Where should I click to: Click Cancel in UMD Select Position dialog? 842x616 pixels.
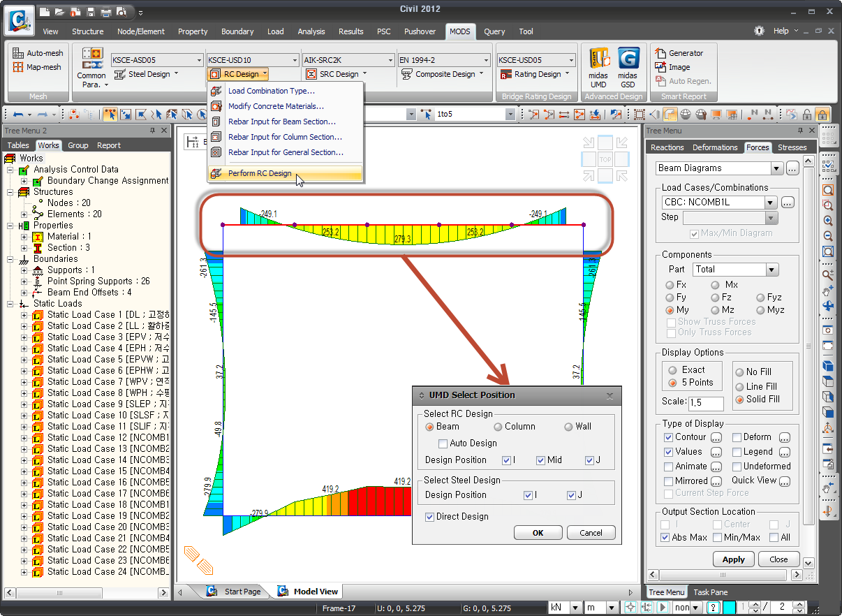(591, 533)
